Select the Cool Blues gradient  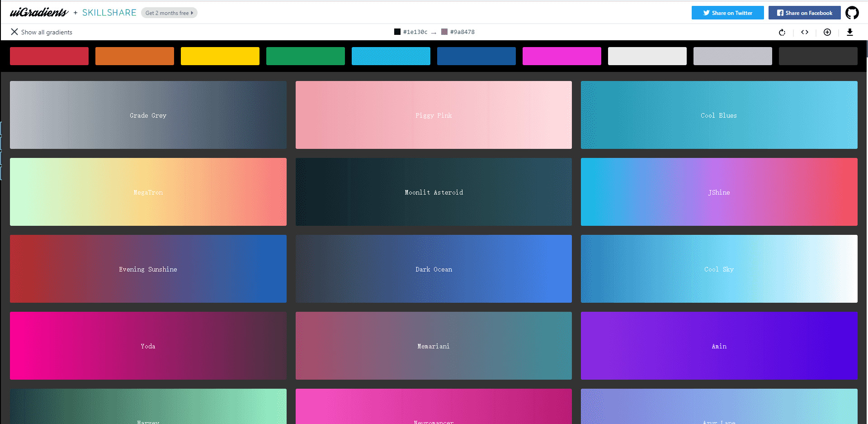click(719, 115)
